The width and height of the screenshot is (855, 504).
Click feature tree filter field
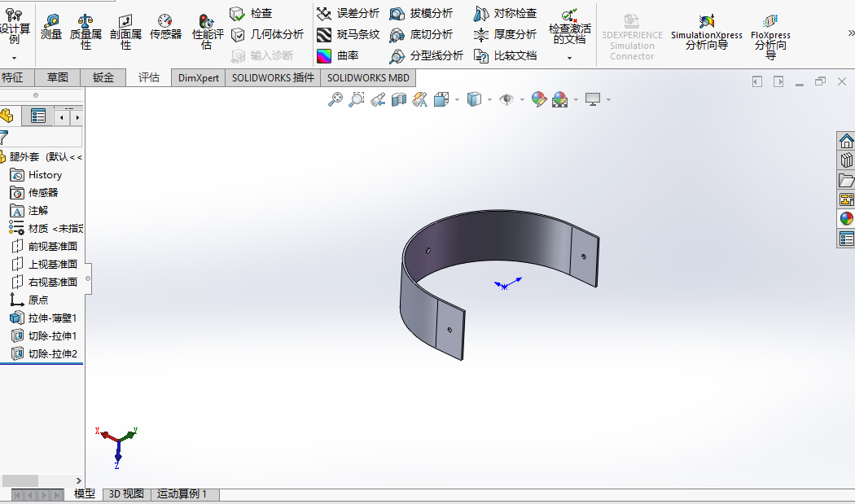[x=42, y=138]
